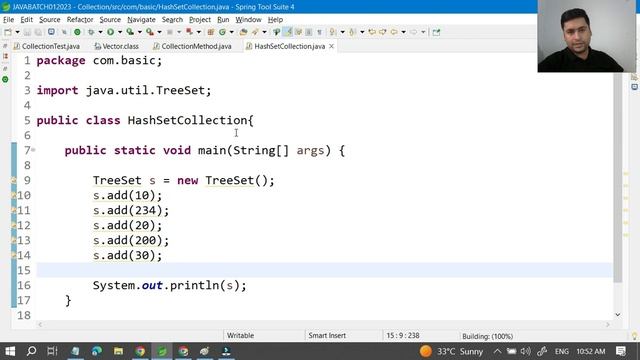This screenshot has width=640, height=360.
Task: Click the warning marker on line 11
Action: click(x=13, y=210)
